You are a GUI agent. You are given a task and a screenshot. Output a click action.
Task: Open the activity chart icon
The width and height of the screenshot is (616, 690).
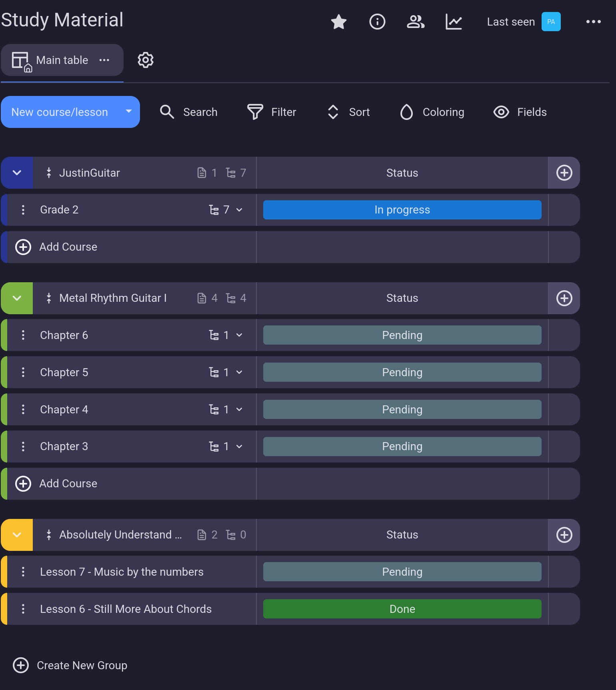[454, 22]
